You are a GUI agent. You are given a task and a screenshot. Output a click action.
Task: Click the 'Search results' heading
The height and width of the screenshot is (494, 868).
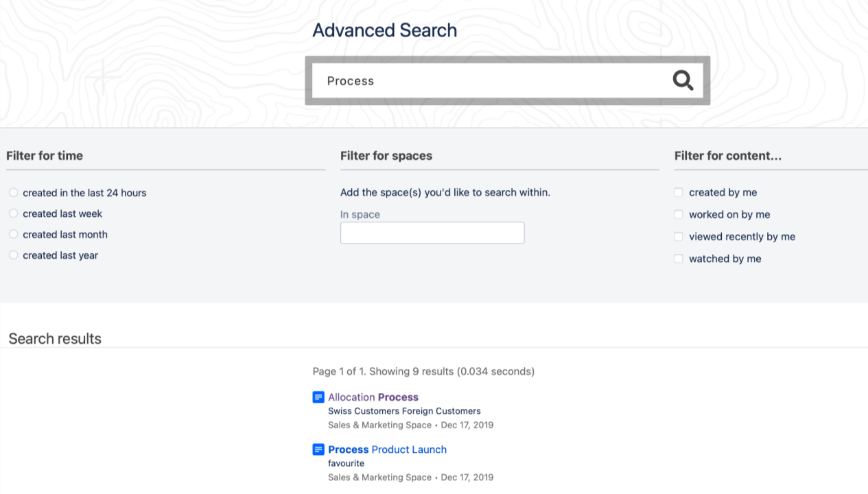55,338
